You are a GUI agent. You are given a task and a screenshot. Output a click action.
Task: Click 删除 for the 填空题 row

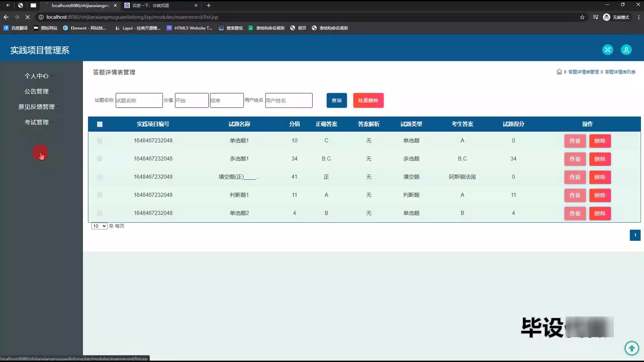[x=600, y=177]
